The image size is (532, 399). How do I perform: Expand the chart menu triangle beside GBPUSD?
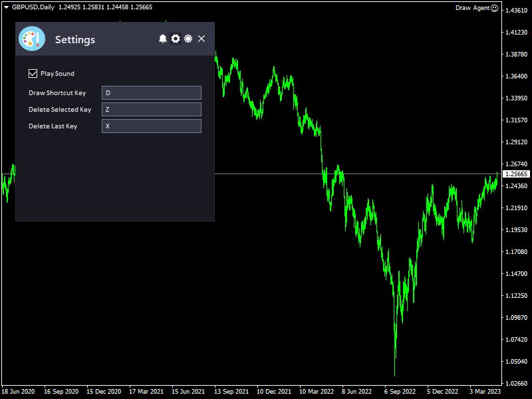click(x=6, y=7)
